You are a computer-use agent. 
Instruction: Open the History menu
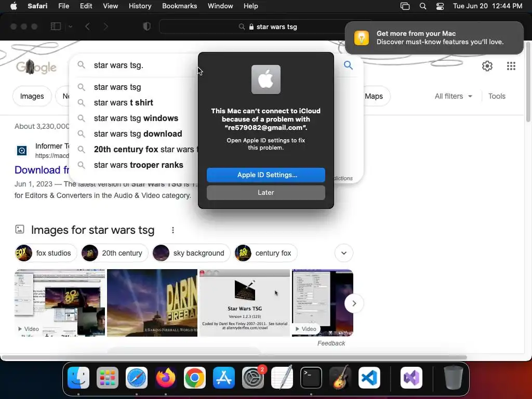click(140, 6)
